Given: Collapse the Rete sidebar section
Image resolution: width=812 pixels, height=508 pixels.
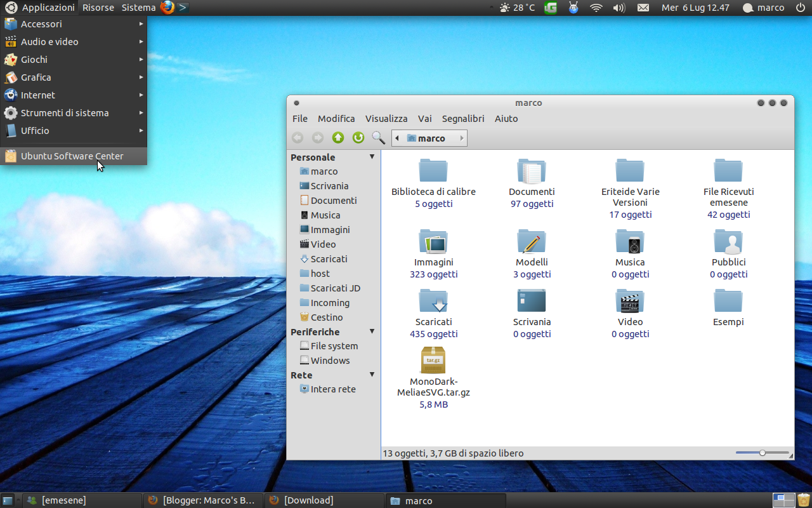Looking at the screenshot, I should 372,374.
